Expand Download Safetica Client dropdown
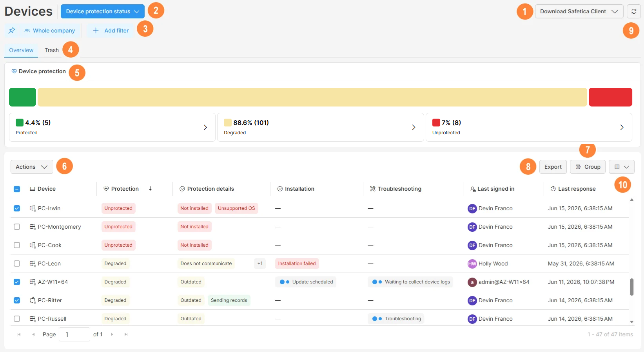The height and width of the screenshot is (352, 644). 579,11
